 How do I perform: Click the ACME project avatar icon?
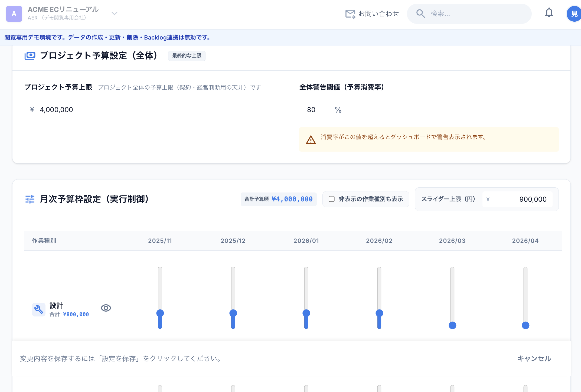pos(14,14)
